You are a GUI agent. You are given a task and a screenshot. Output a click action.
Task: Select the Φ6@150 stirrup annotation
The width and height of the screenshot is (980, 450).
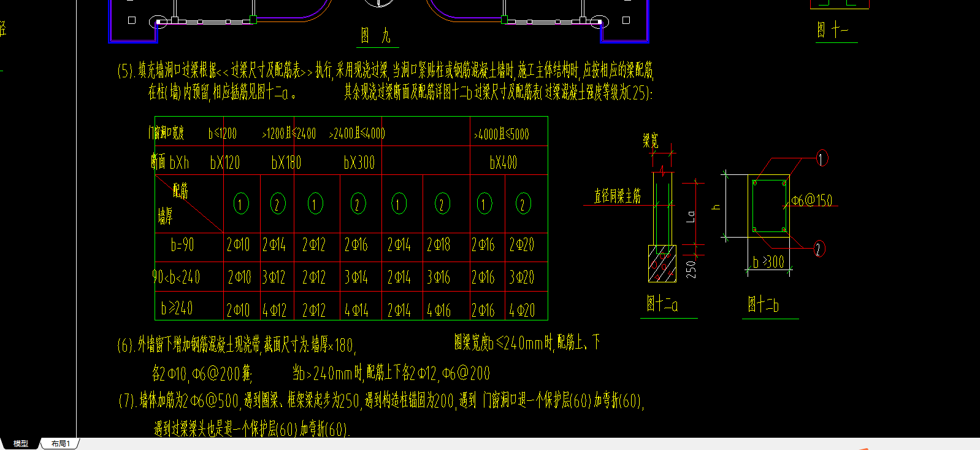812,200
